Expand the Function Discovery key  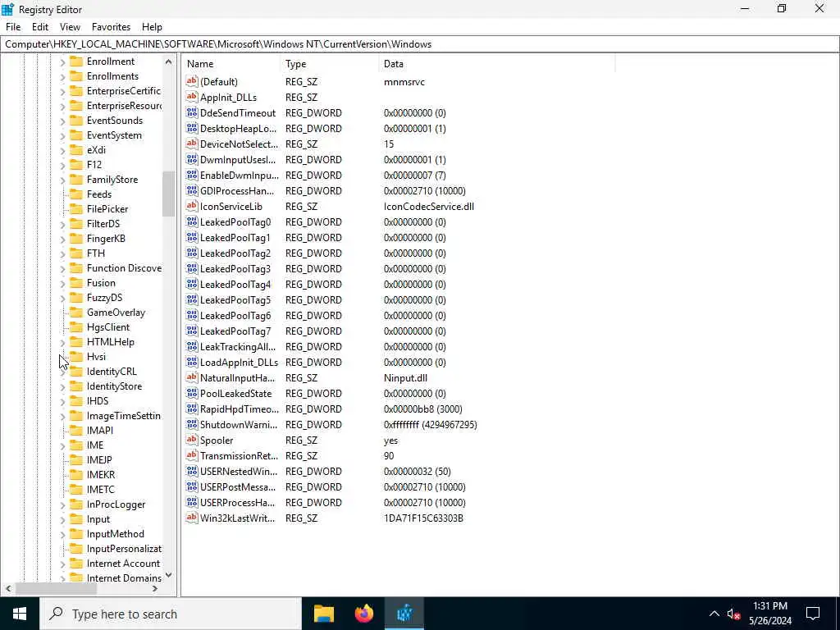[62, 268]
